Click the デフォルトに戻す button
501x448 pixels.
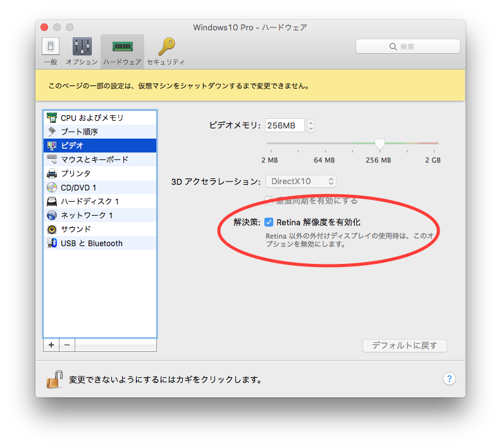coord(404,345)
